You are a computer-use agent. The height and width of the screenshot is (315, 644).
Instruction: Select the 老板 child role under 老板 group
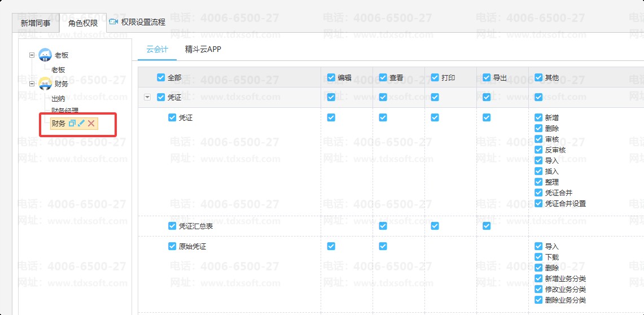[x=58, y=70]
